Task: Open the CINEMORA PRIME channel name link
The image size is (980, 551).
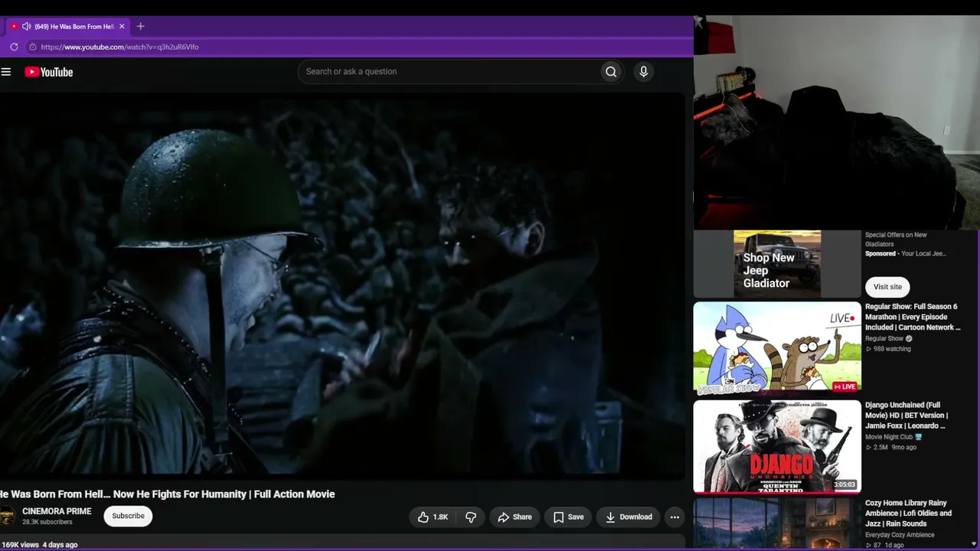Action: point(57,511)
